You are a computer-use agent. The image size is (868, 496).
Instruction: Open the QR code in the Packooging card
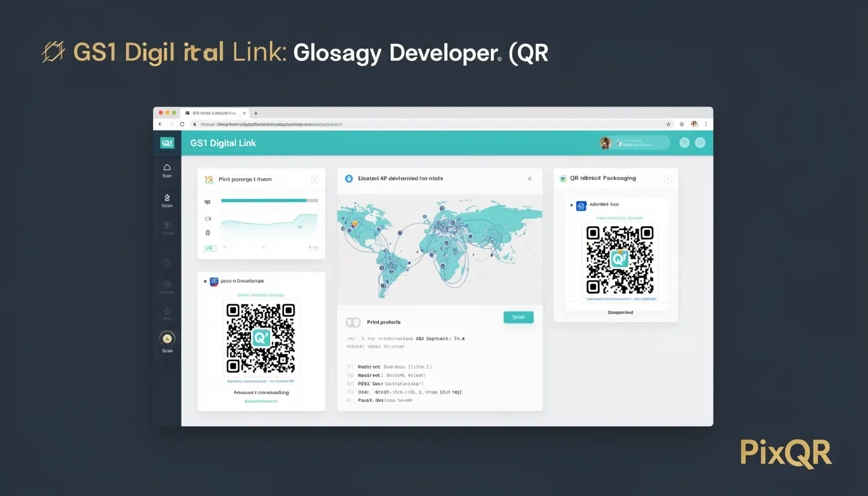click(620, 259)
